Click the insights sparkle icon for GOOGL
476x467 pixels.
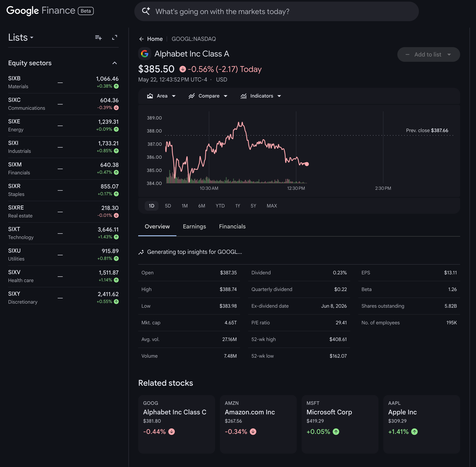[141, 252]
